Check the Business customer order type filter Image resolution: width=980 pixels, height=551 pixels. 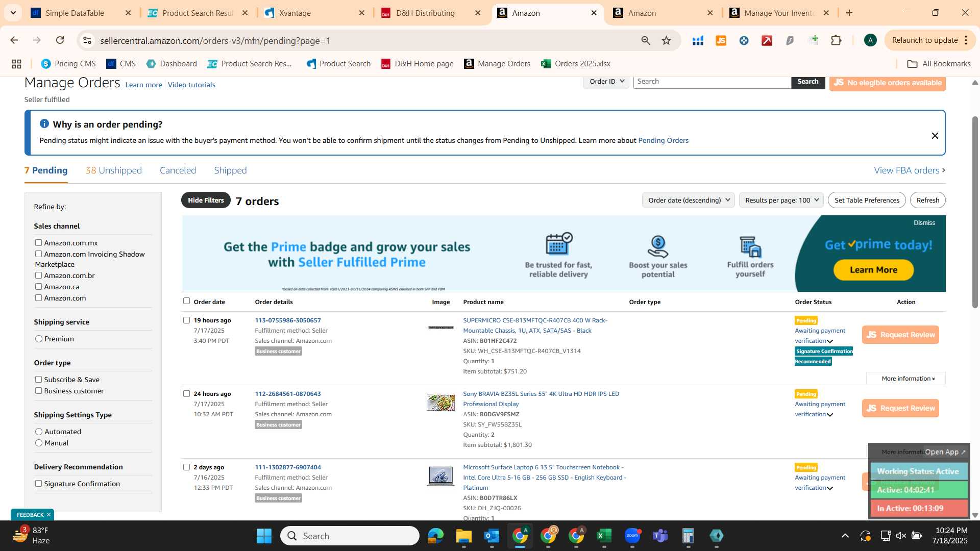pos(38,391)
